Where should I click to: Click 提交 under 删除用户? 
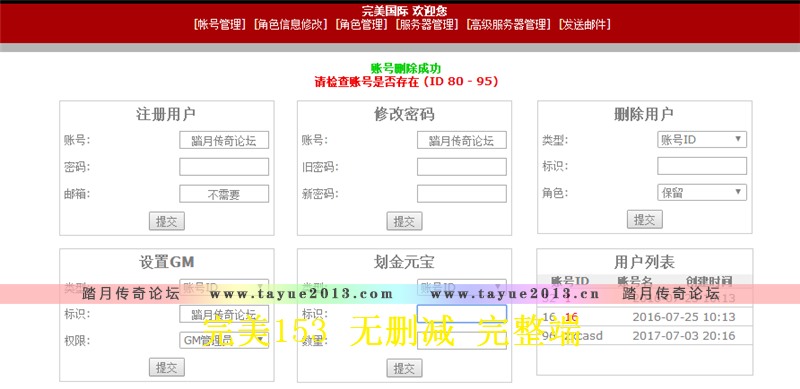coord(644,220)
